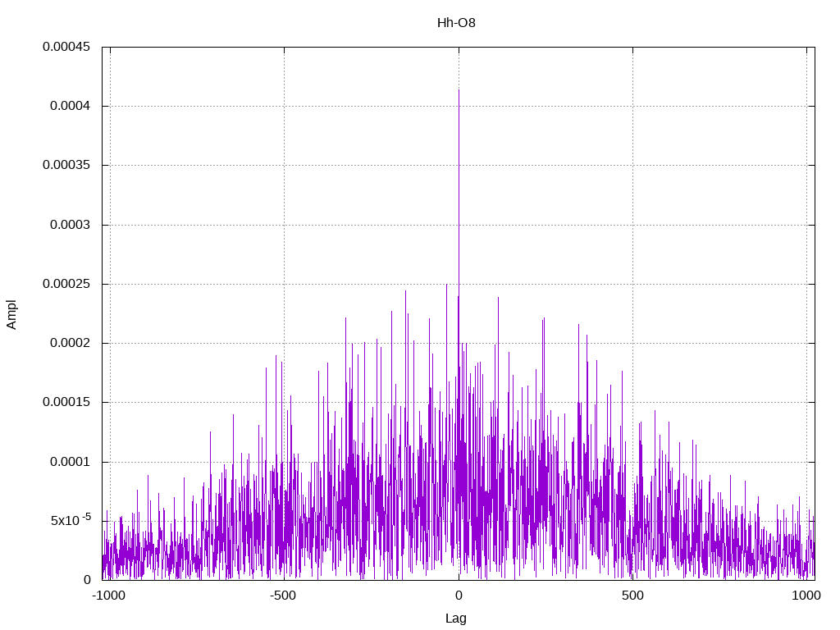Click the 0.0003 y-axis tick label
This screenshot has width=840, height=630.
pos(71,225)
